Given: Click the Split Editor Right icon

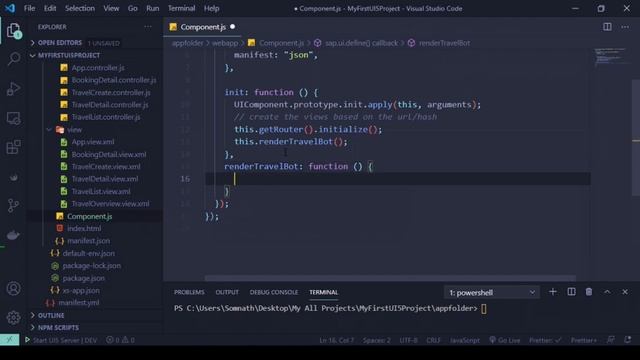Looking at the screenshot, I should (x=607, y=27).
